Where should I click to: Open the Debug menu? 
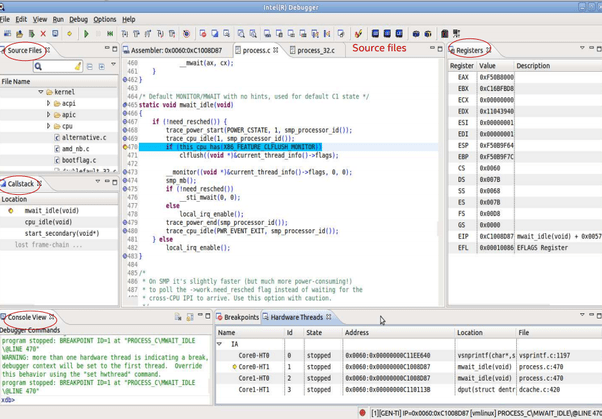[78, 19]
